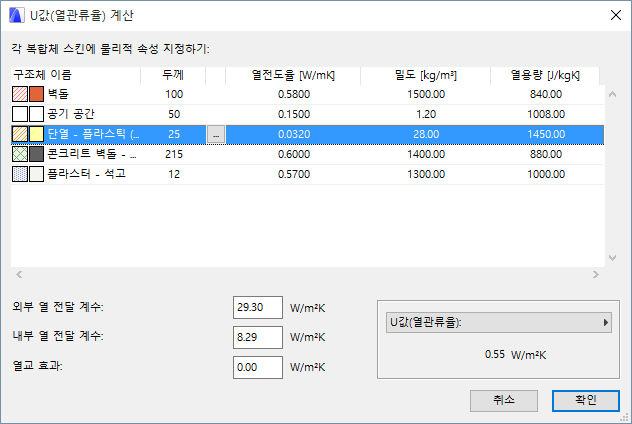This screenshot has width=632, height=424.
Task: Click the gypsum plaster (플라스터) hatch icon
Action: pos(20,174)
